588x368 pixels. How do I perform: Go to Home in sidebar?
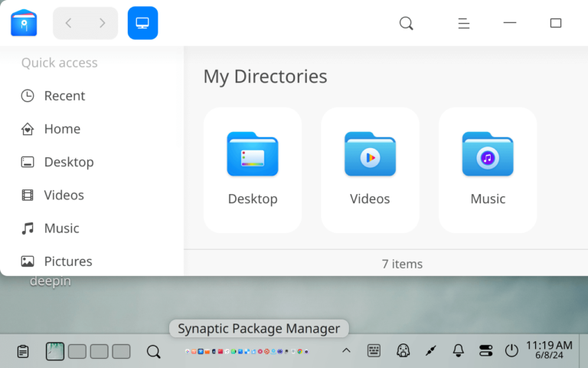click(x=62, y=129)
